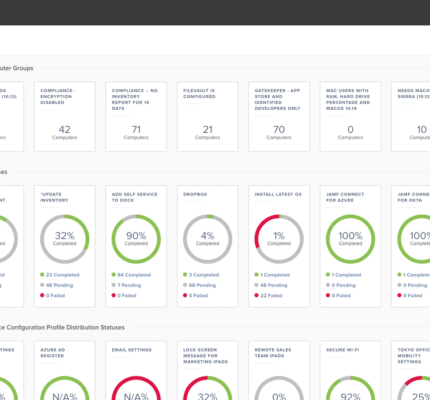Open the Compliance - Encryption Disabled group card
This screenshot has width=430, height=400.
(65, 117)
